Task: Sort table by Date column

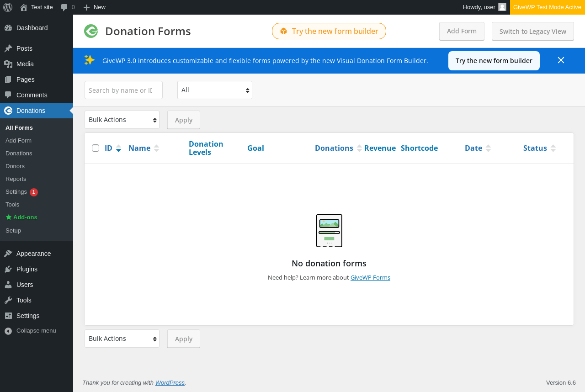Action: pyautogui.click(x=478, y=148)
